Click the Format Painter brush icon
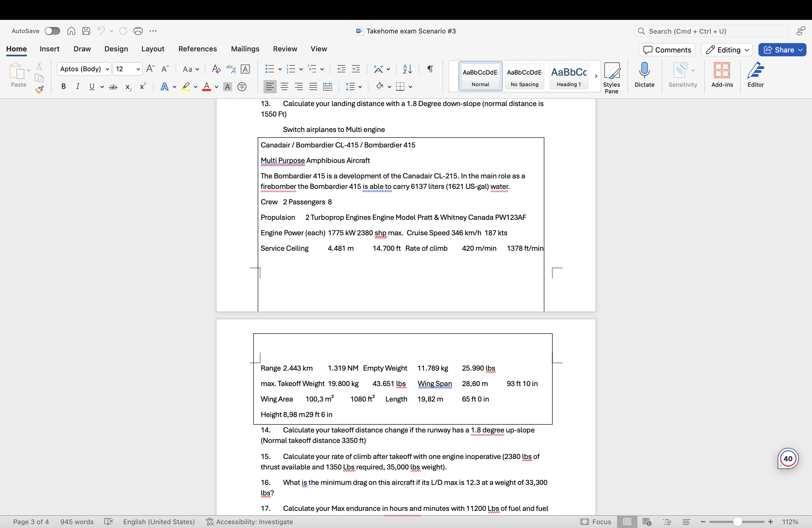The image size is (812, 528). 39,90
